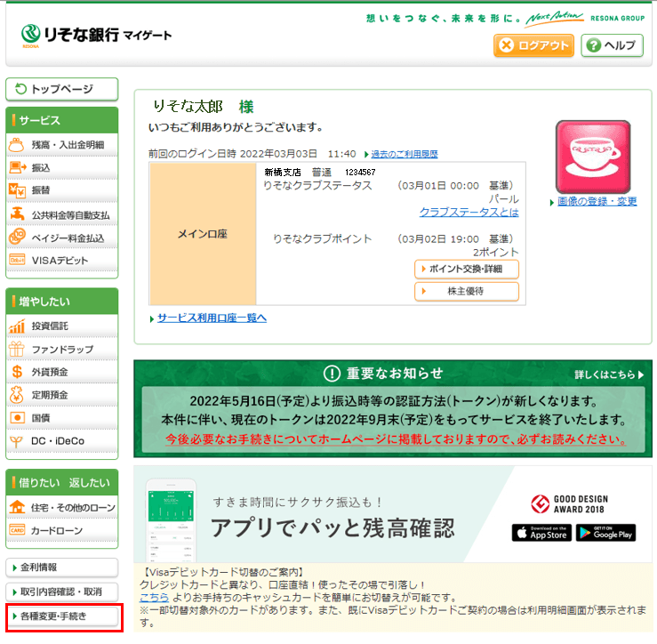657x644 pixels.
Task: Click the Good Design Award 2018 logo
Action: click(x=569, y=504)
